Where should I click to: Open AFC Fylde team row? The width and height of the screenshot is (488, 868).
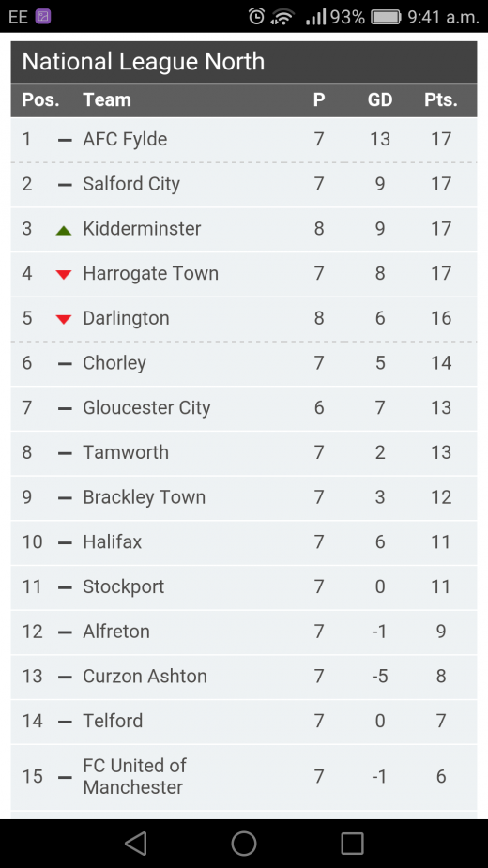244,139
